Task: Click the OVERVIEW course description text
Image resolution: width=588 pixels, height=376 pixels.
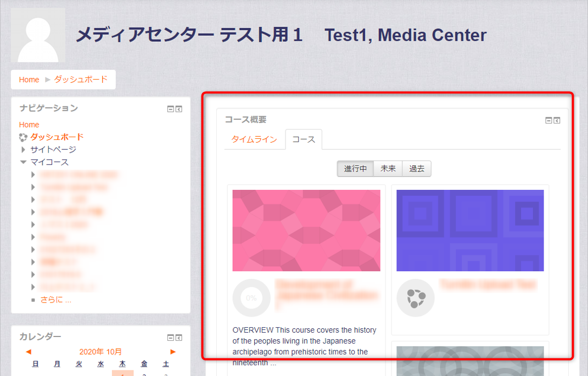Action: 305,346
